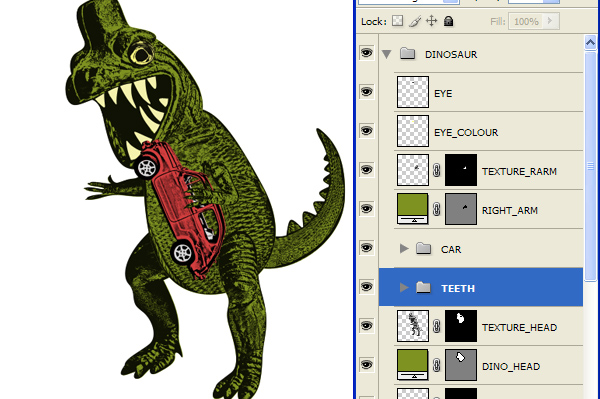Screen dimensions: 600x399
Task: Hide the EYE layer
Action: click(367, 92)
